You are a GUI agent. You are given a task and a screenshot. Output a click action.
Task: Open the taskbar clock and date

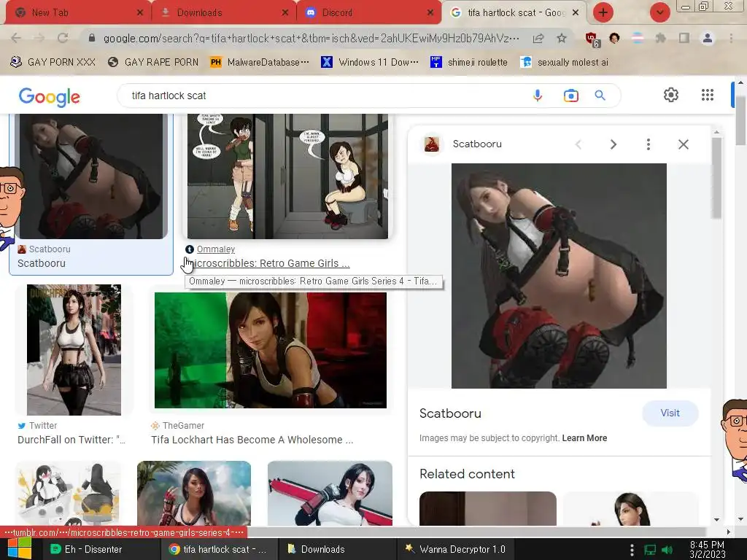tap(707, 550)
